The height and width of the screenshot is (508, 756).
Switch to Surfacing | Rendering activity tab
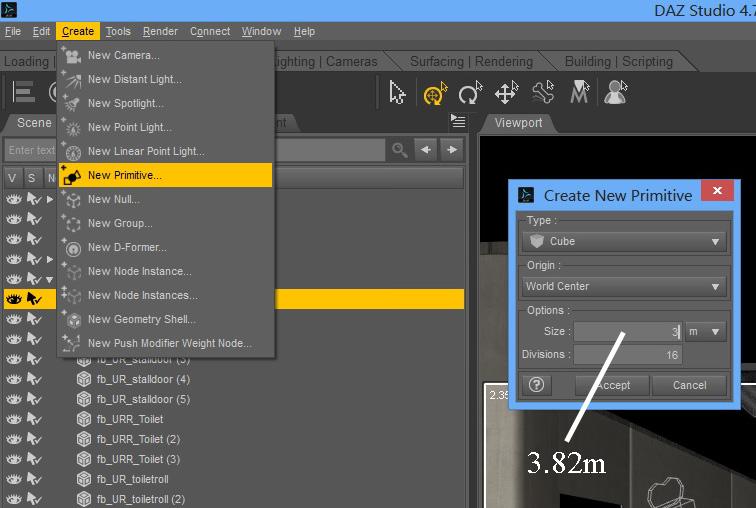pos(471,62)
